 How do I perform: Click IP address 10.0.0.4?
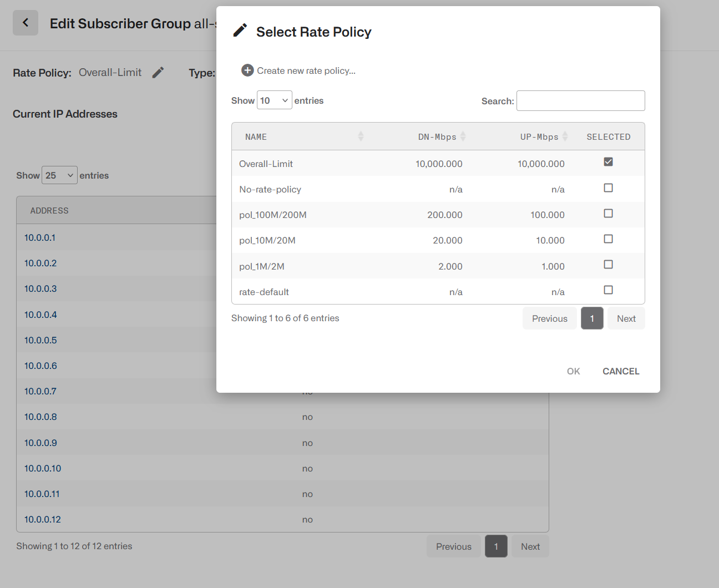(40, 315)
